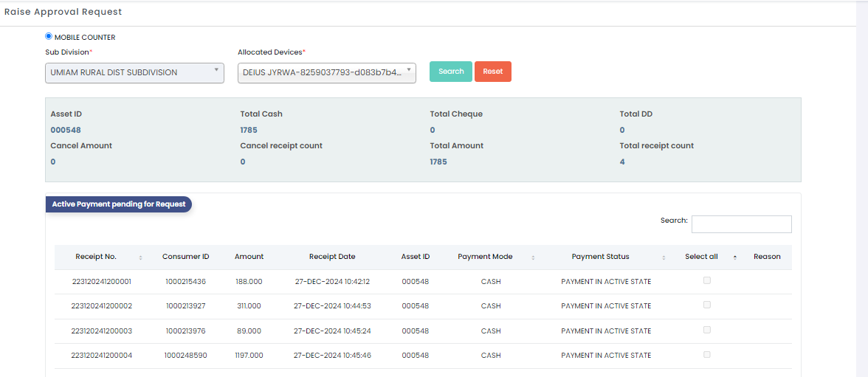Open the Allocated Devices dropdown

(x=326, y=72)
